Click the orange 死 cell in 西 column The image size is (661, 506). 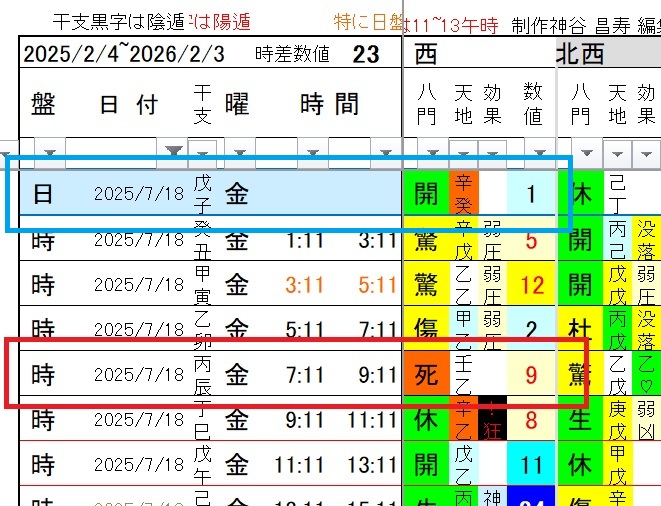425,376
